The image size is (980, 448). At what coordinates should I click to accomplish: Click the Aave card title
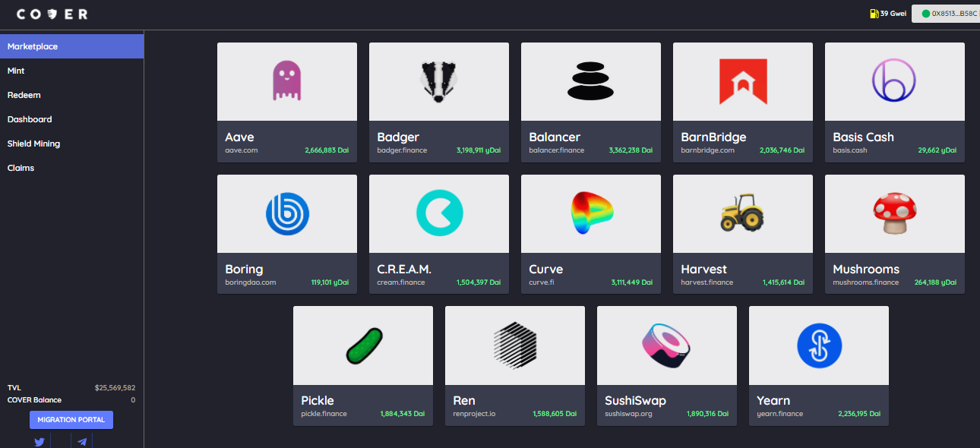[239, 137]
